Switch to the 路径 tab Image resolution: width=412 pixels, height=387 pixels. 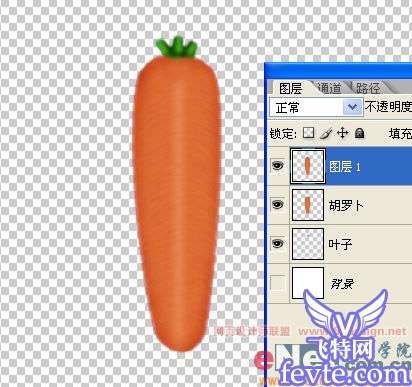[368, 88]
